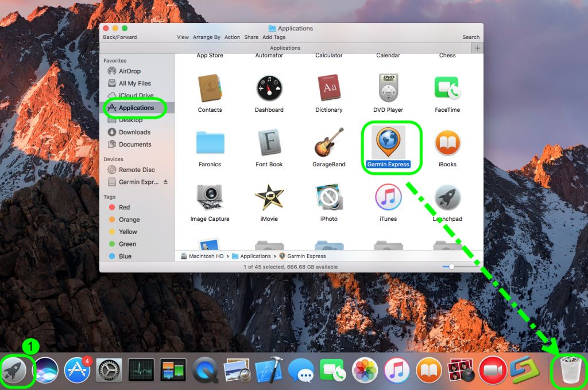588x390 pixels.
Task: Open the Action toolbar menu
Action: (x=232, y=37)
